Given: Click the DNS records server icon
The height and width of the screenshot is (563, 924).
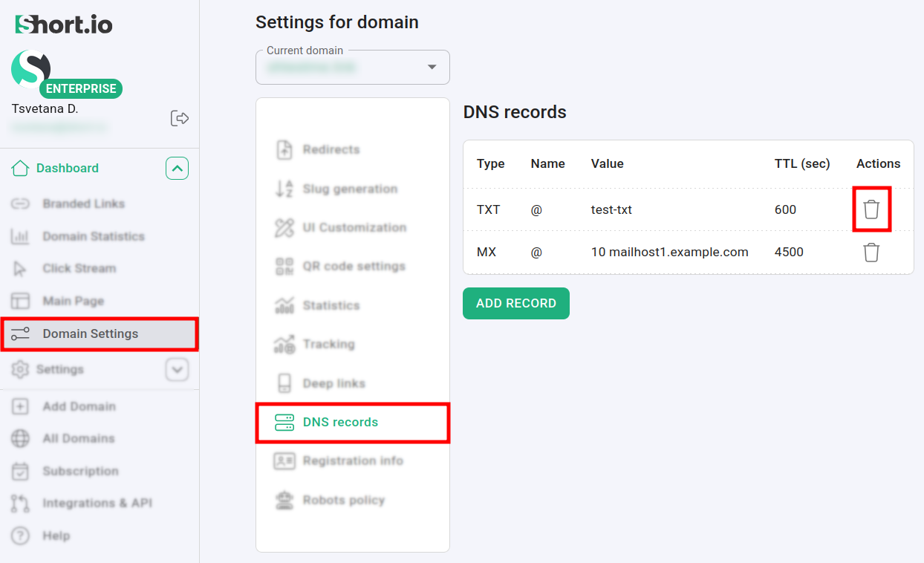Looking at the screenshot, I should point(284,423).
